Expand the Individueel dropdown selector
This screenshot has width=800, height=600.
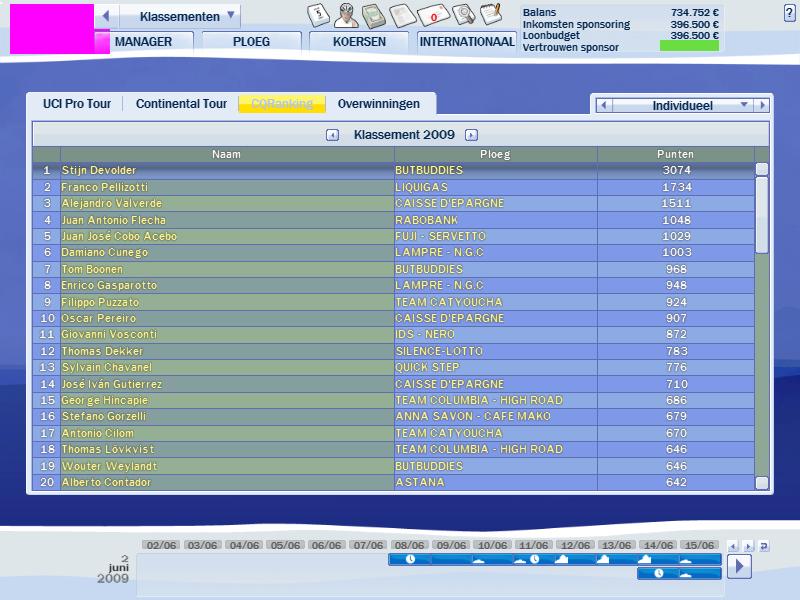[743, 105]
